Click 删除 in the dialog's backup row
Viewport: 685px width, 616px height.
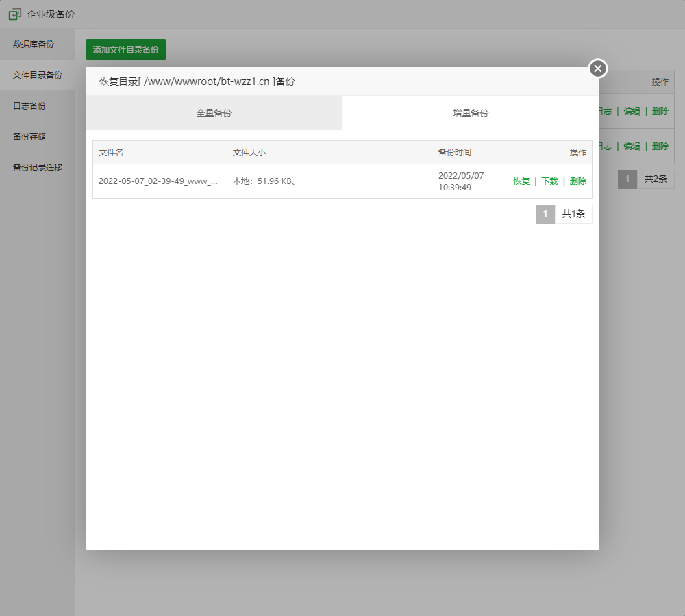578,181
